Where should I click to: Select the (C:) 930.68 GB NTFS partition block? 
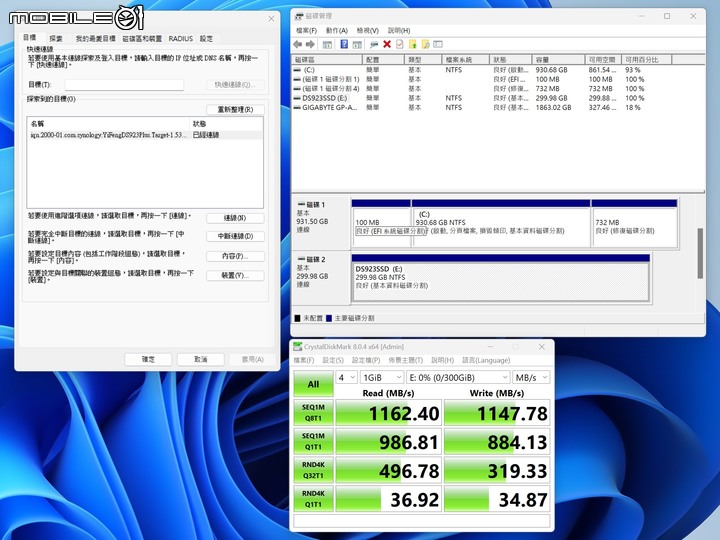(501, 224)
